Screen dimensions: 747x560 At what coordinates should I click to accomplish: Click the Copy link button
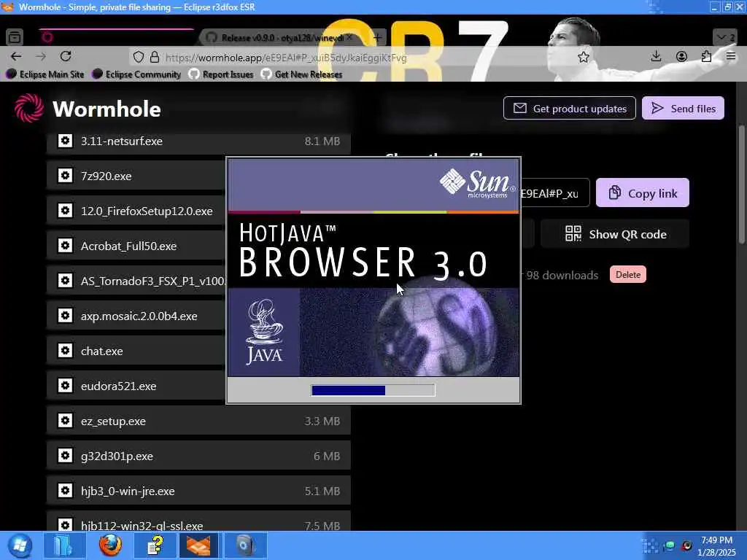(642, 192)
